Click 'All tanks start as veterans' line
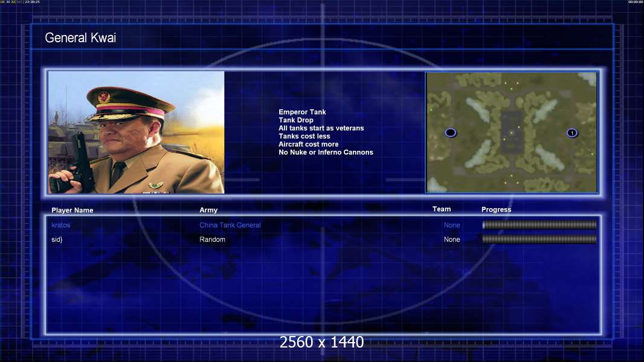This screenshot has height=362, width=644. (x=321, y=128)
